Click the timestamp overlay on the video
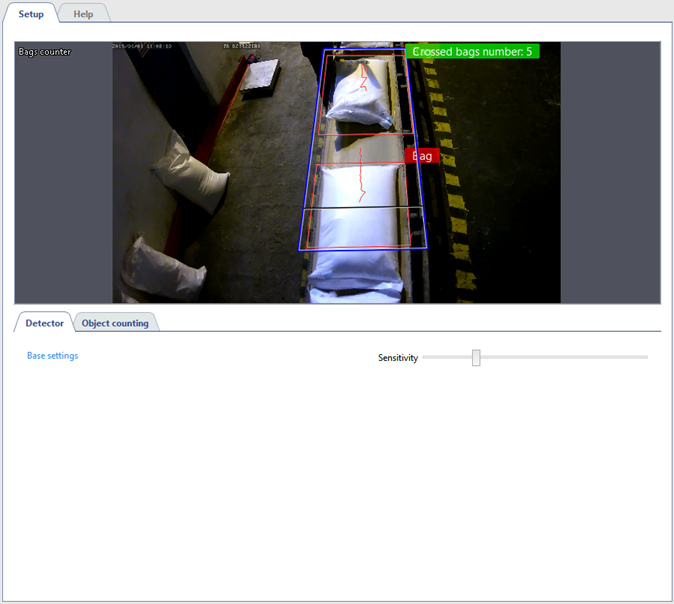The width and height of the screenshot is (674, 604). [140, 46]
